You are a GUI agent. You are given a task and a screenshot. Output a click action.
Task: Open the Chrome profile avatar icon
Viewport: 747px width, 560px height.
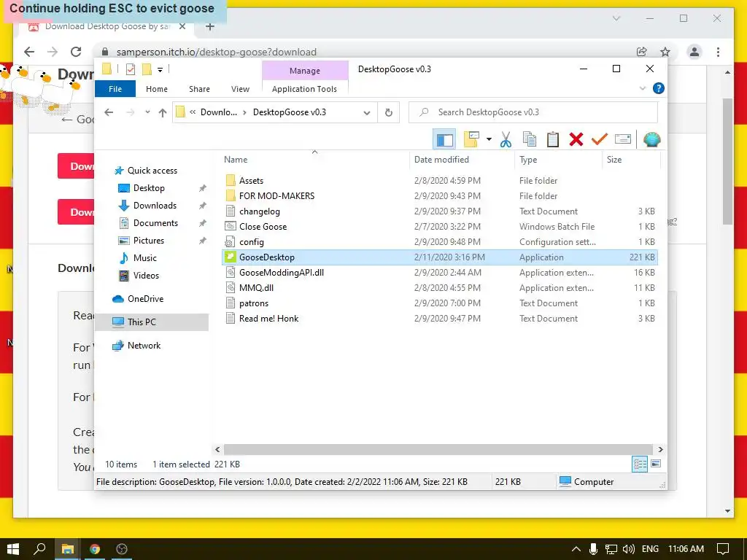(x=694, y=52)
